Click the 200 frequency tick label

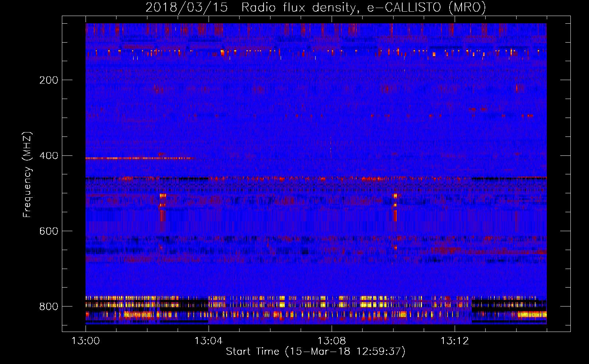click(x=49, y=80)
